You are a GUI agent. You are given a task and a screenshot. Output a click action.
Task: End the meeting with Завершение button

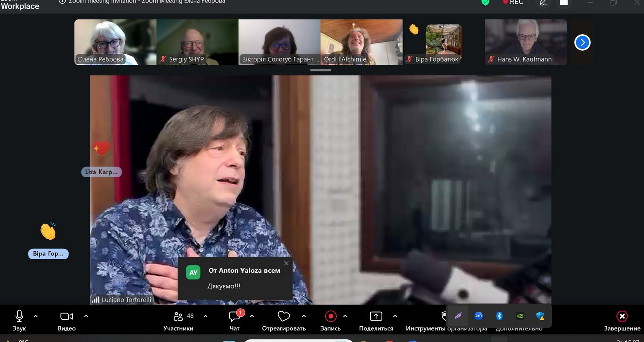click(x=622, y=321)
